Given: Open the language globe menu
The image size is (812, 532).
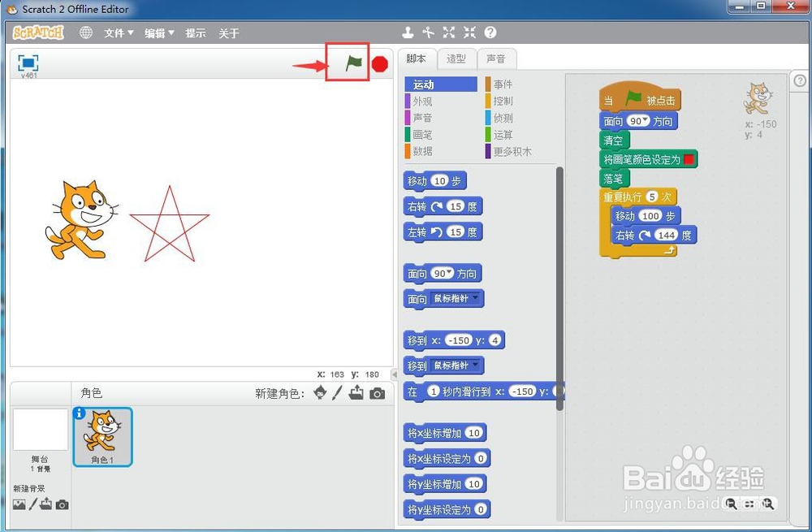Looking at the screenshot, I should coord(86,32).
